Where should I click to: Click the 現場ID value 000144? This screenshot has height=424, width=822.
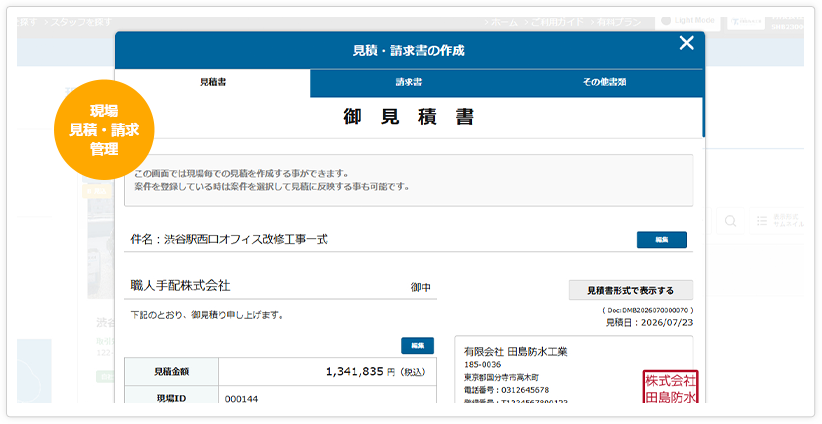coord(241,399)
